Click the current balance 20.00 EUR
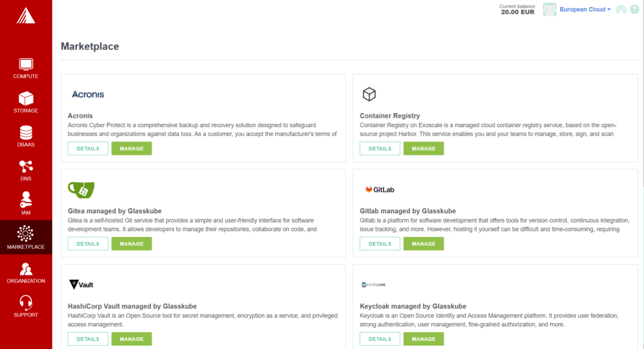This screenshot has height=349, width=644. coord(518,12)
